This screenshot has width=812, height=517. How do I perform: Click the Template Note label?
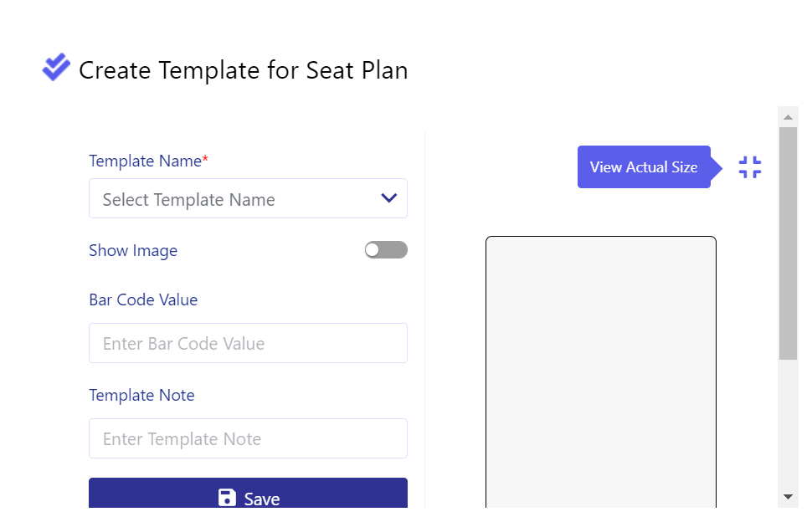click(x=142, y=396)
